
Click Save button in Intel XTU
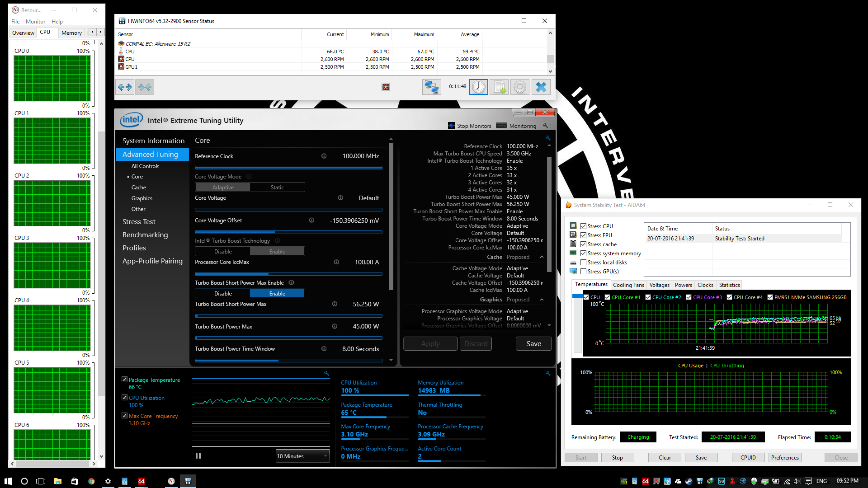tap(533, 344)
